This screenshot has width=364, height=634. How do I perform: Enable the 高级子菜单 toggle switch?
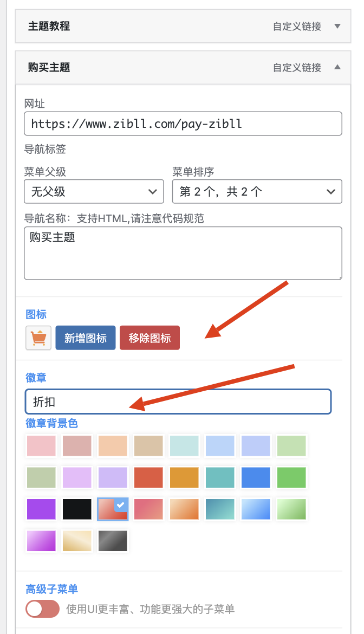[x=42, y=609]
